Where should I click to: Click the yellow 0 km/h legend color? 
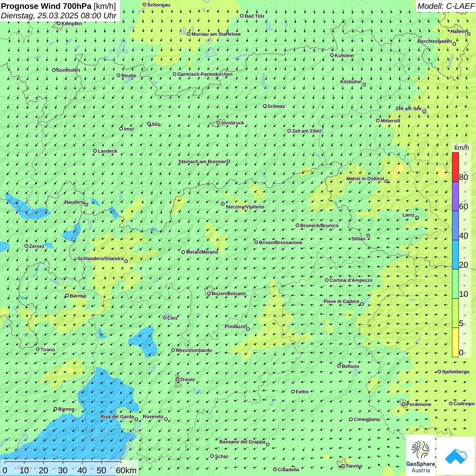[x=455, y=342]
